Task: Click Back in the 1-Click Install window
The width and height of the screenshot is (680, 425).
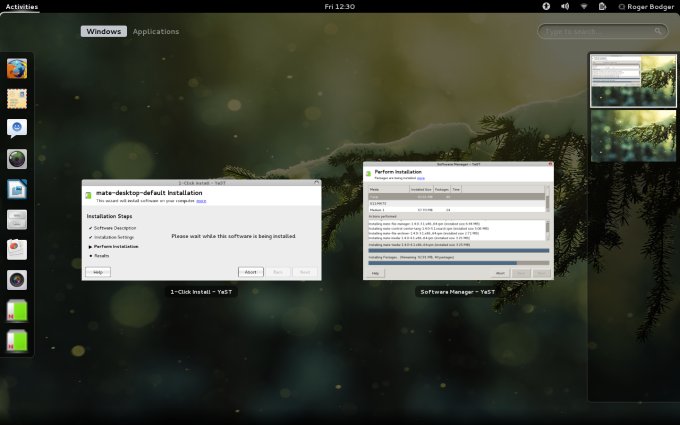Action: click(x=278, y=272)
